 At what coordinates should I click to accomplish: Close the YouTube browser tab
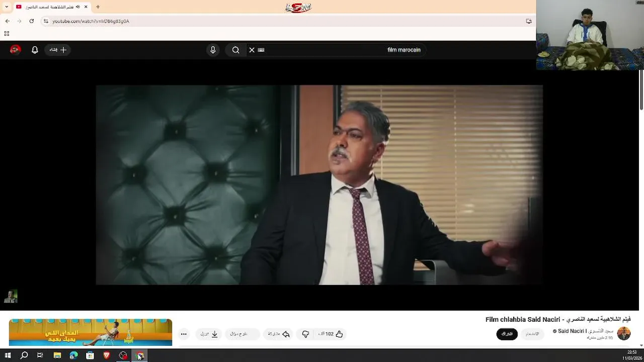click(86, 7)
